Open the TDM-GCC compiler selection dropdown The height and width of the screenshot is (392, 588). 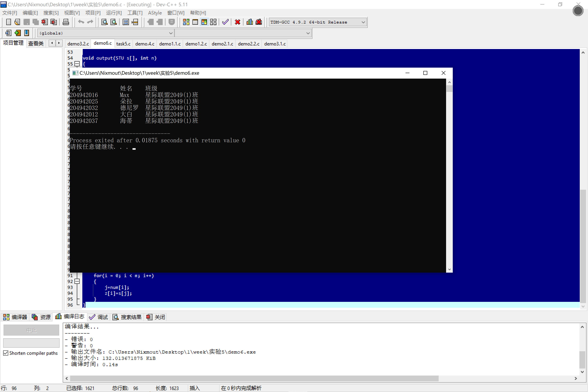[363, 22]
